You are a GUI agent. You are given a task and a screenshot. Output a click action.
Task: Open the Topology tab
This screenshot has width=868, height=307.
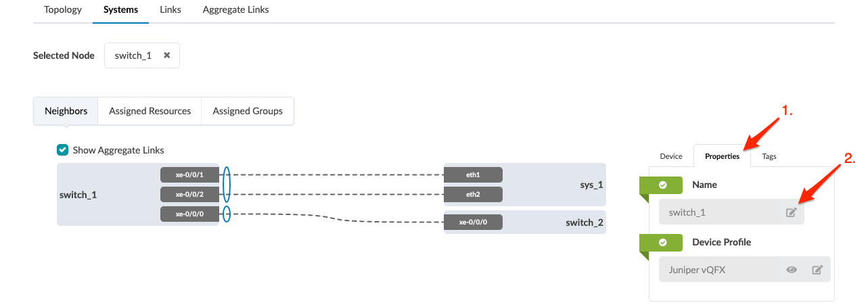click(63, 10)
